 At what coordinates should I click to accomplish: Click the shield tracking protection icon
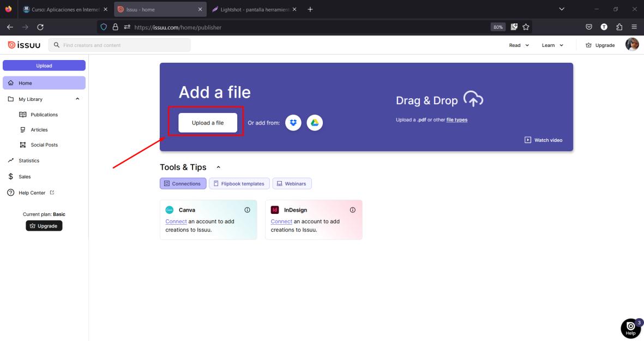pyautogui.click(x=104, y=27)
